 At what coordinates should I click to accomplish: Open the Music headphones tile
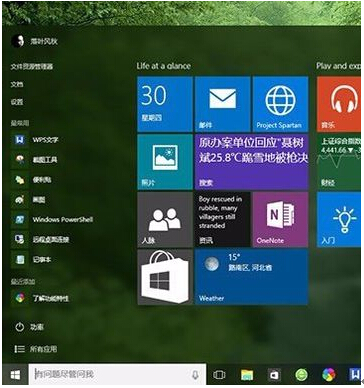coord(339,104)
